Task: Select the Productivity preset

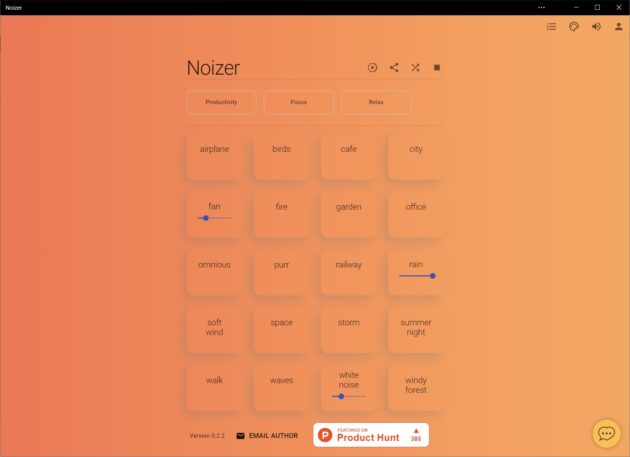Action: tap(221, 102)
